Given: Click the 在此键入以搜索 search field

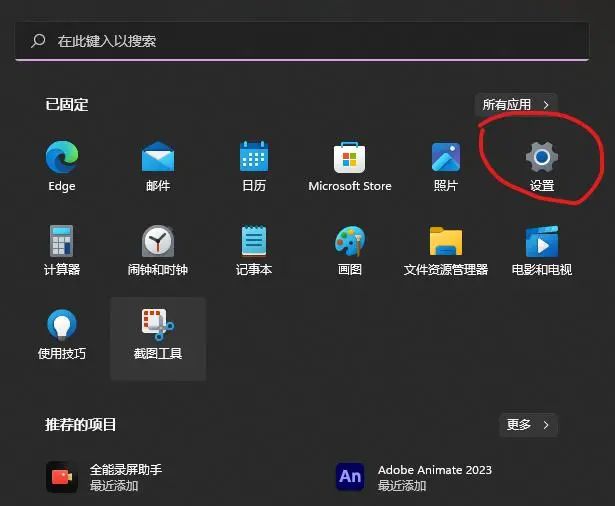Looking at the screenshot, I should (x=302, y=41).
